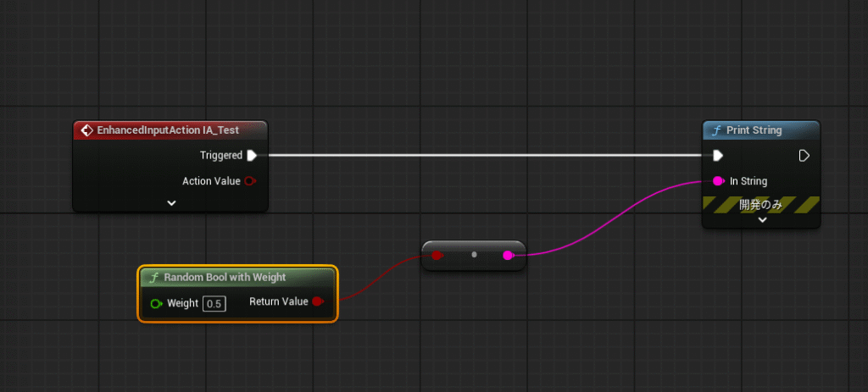Expand the Print String advanced options

pyautogui.click(x=762, y=220)
